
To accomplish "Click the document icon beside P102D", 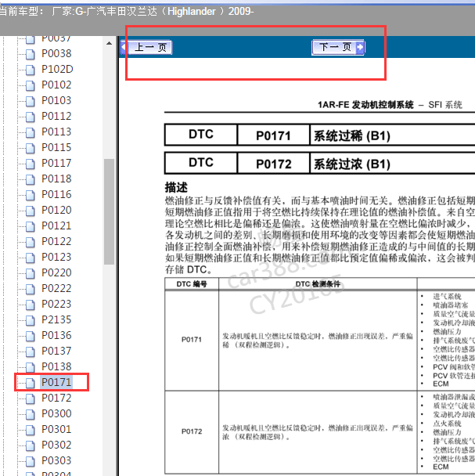I will coord(31,70).
